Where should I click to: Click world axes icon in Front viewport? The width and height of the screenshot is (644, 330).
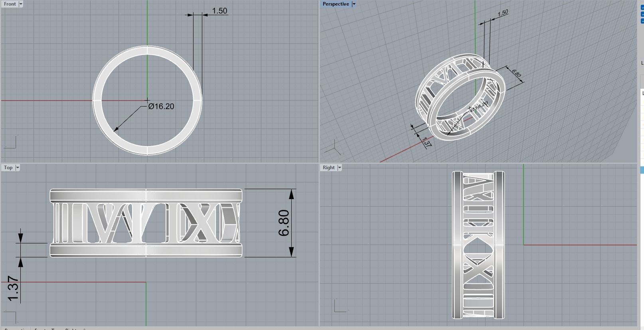10,142
